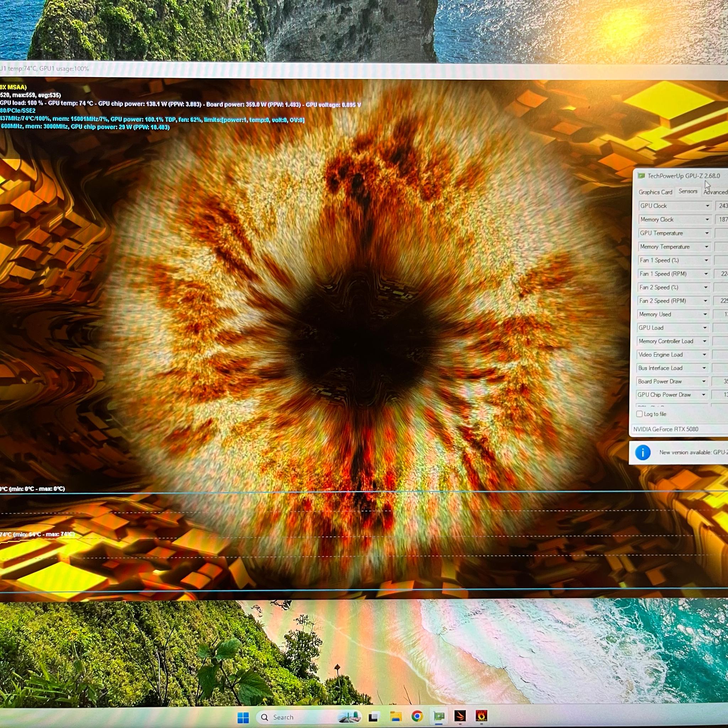728x728 pixels.
Task: Switch to the Graphics Card tab
Action: coord(655,192)
